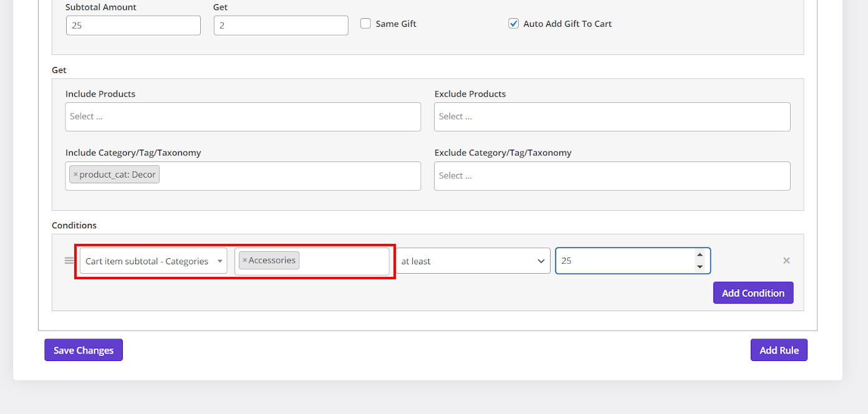Click the Add Rule button
The height and width of the screenshot is (414, 868).
(x=779, y=350)
